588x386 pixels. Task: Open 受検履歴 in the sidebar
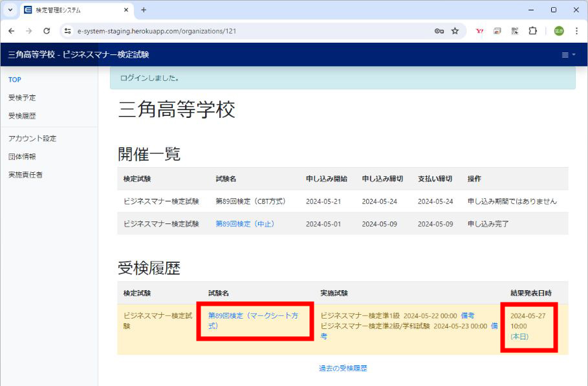point(22,116)
